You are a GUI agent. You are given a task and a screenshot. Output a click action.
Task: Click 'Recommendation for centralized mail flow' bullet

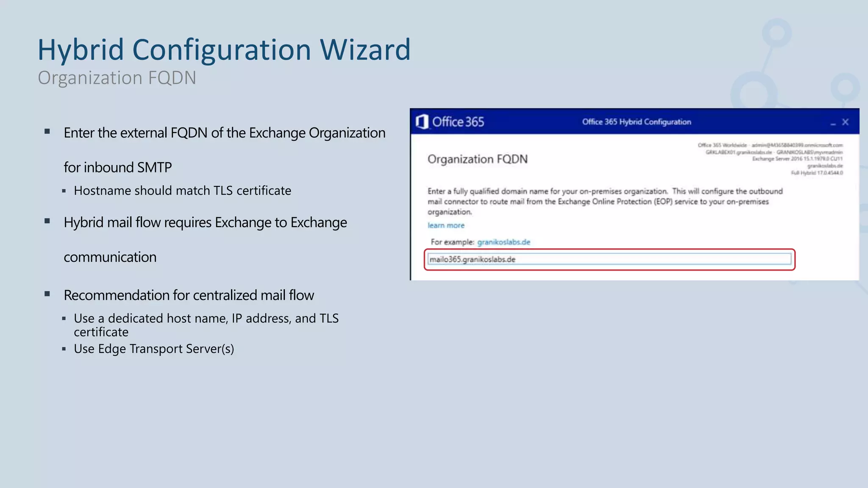pyautogui.click(x=189, y=295)
